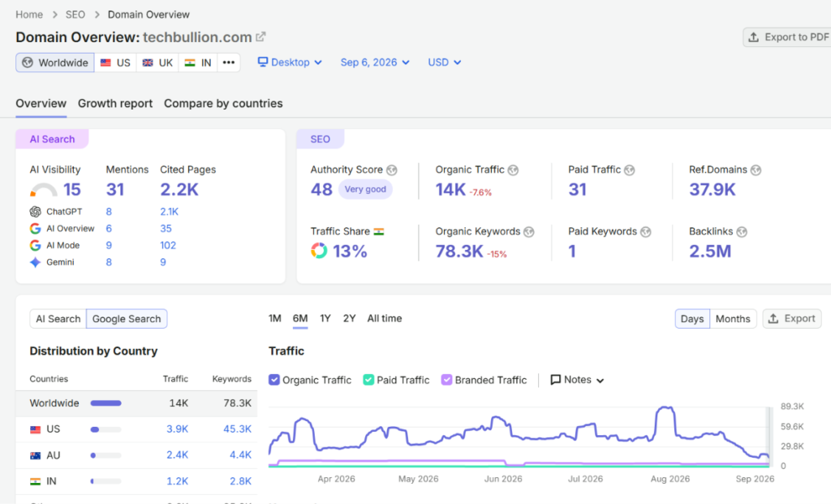Select the UK flag database
Screen dimensions: 831x504
[157, 62]
